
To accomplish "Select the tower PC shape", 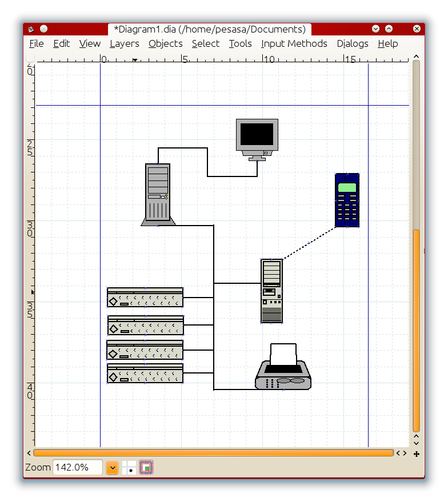I will tap(158, 195).
